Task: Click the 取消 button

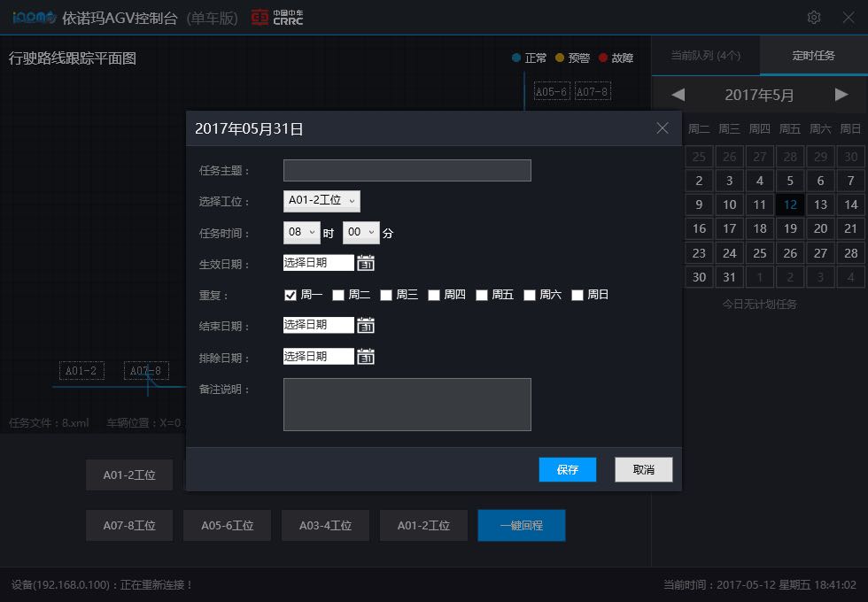Action: click(644, 470)
